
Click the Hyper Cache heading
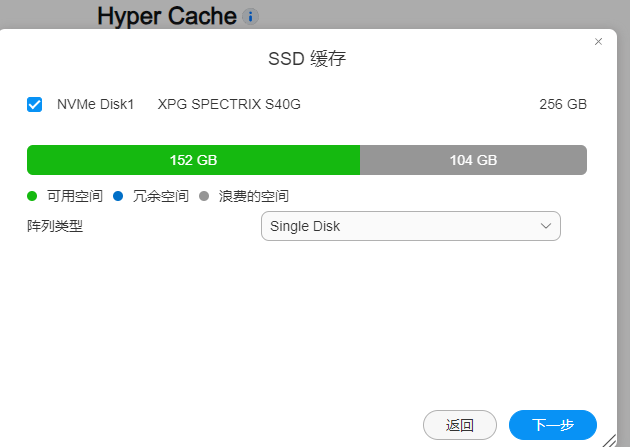pyautogui.click(x=167, y=16)
